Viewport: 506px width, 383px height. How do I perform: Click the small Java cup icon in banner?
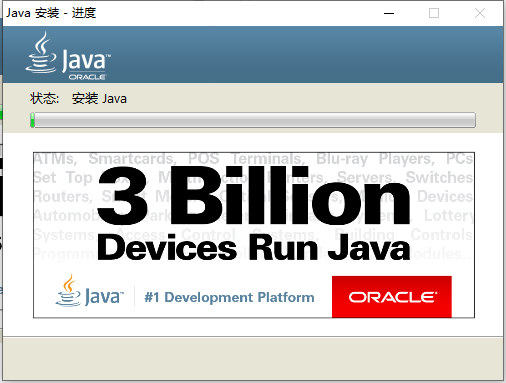(68, 290)
